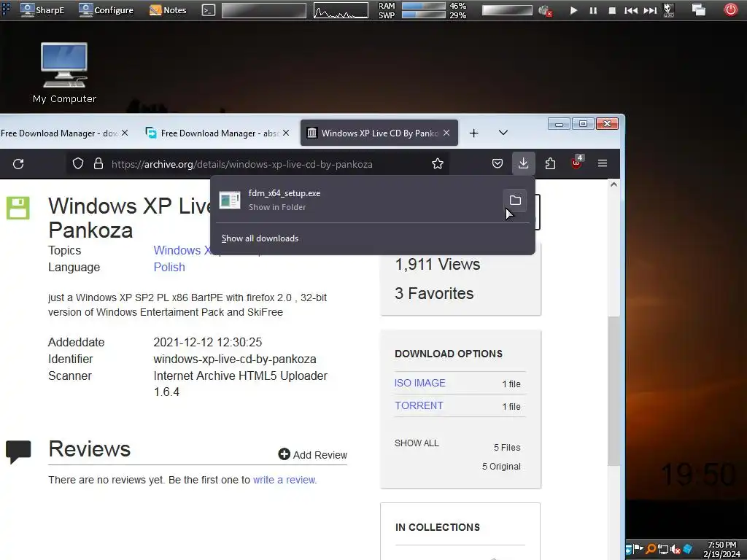Viewport: 747px width, 560px height.
Task: Click the 5 Original files text
Action: 501,467
